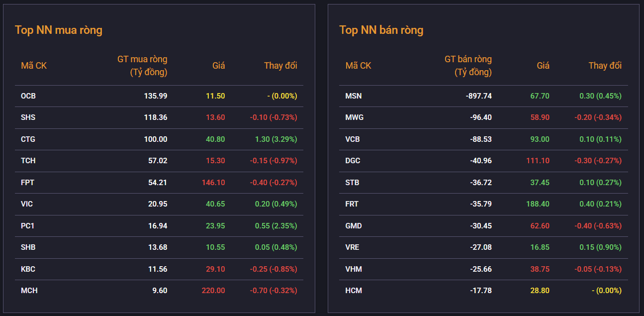Screen dimensions: 644x316
Task: Choose the VHM stock code
Action: (x=354, y=269)
